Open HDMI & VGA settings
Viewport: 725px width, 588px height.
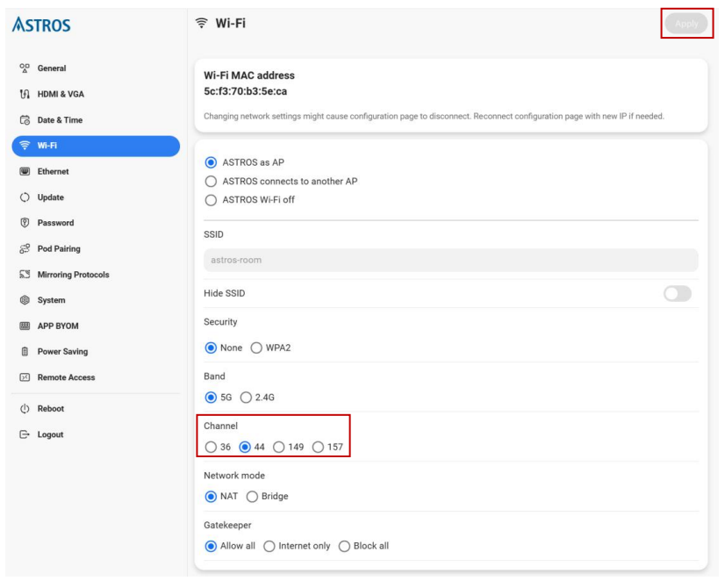pyautogui.click(x=96, y=94)
